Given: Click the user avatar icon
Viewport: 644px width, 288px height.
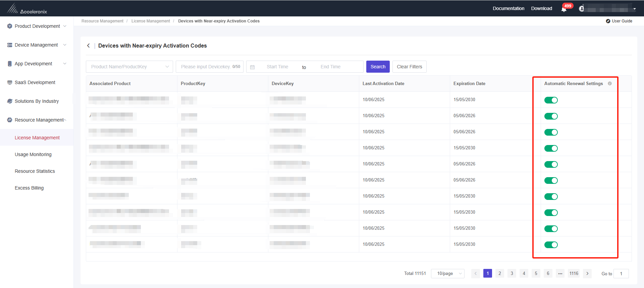Looking at the screenshot, I should (582, 8).
